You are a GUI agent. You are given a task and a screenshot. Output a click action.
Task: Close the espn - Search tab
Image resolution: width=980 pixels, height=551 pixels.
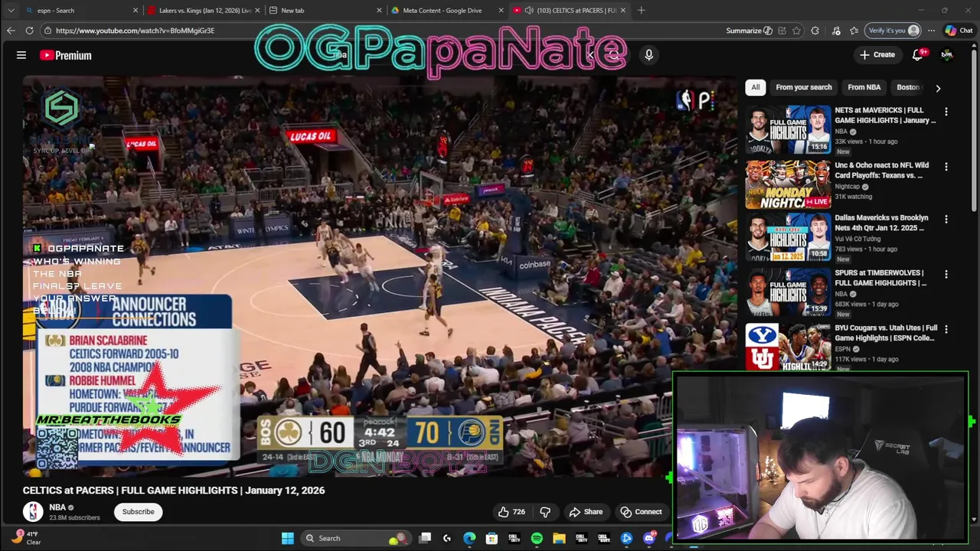click(136, 10)
